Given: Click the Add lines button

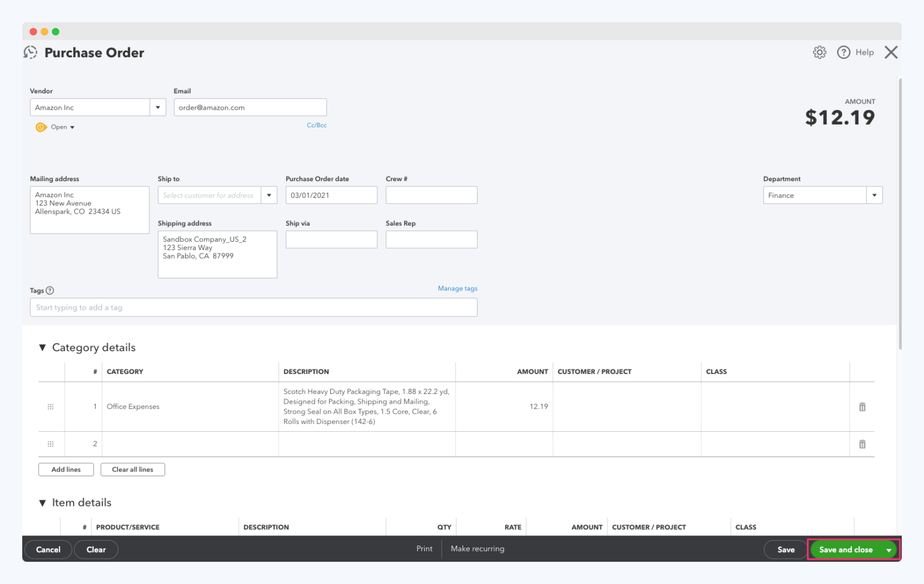Looking at the screenshot, I should (x=66, y=469).
